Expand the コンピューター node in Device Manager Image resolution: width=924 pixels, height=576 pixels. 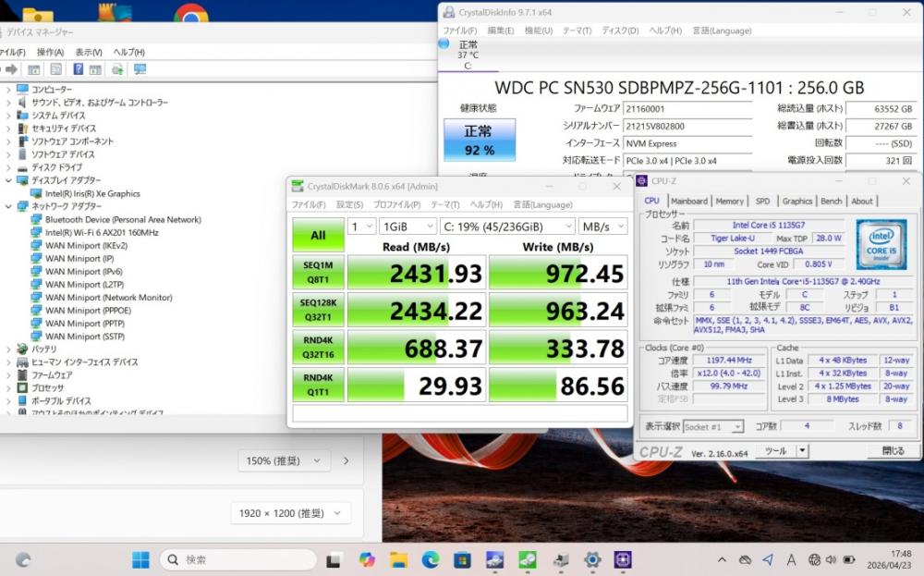pos(8,90)
